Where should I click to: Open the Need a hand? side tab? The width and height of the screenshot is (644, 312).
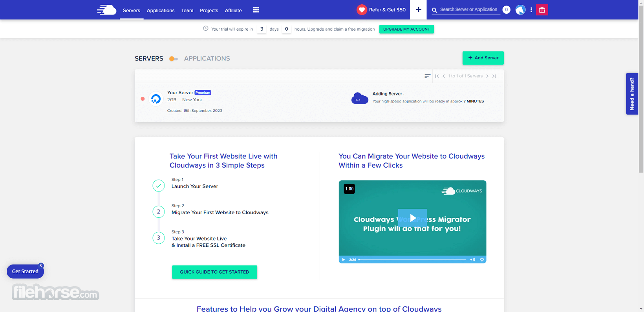click(x=632, y=94)
